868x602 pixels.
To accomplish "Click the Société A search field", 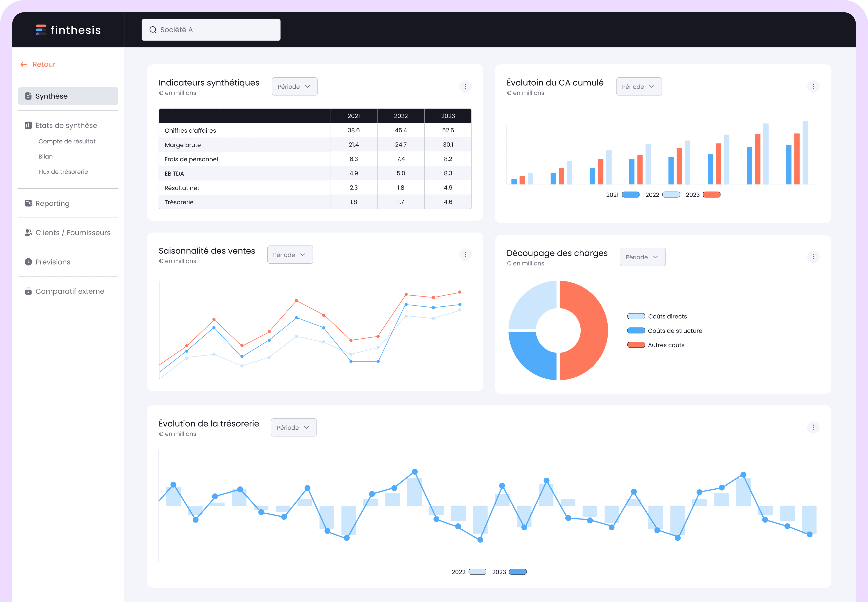I will tap(211, 30).
